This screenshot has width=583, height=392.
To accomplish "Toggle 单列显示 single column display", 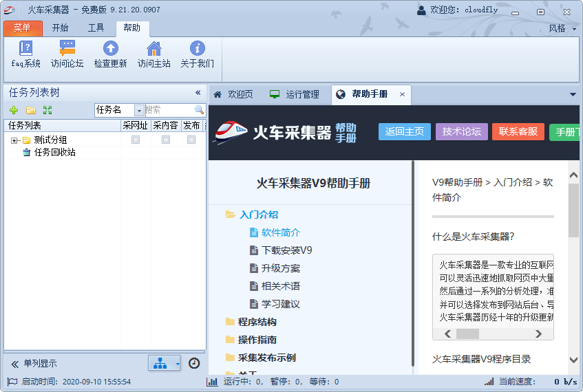I will [x=34, y=363].
